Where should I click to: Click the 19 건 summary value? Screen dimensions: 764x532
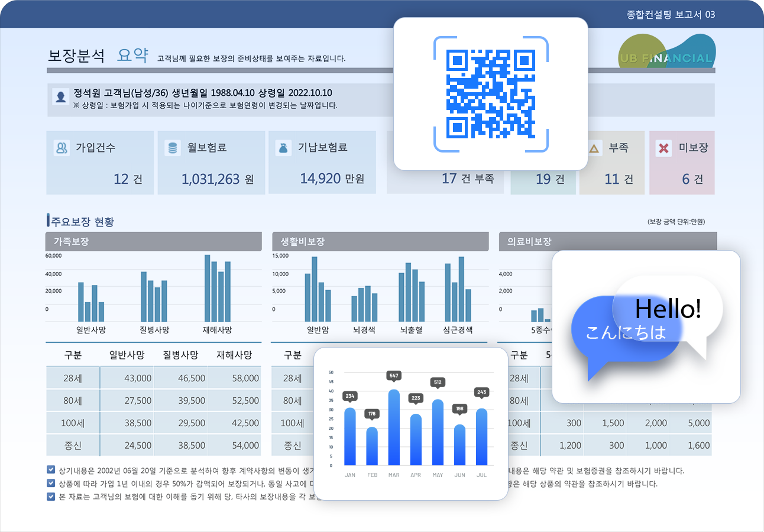(550, 179)
